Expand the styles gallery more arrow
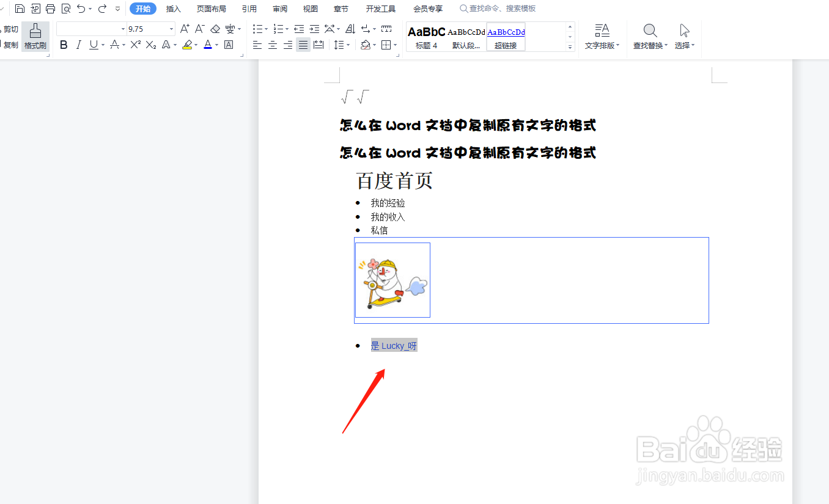Image resolution: width=829 pixels, height=504 pixels. pos(570,47)
